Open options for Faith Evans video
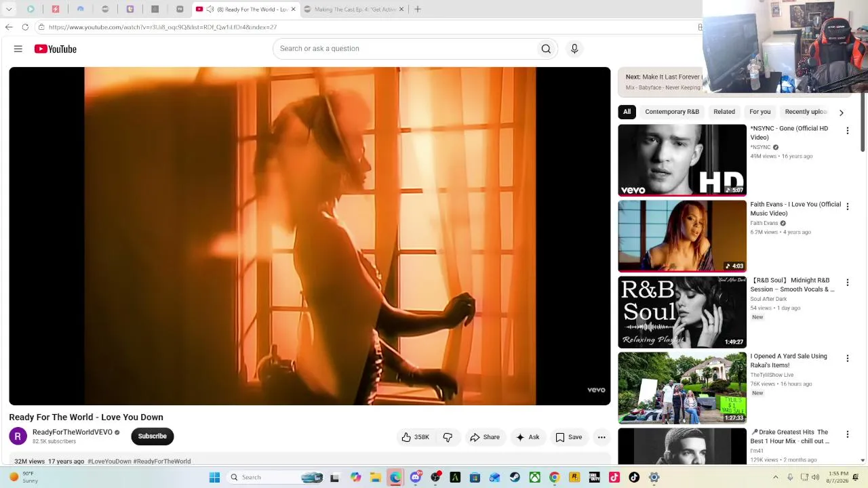Image resolution: width=868 pixels, height=488 pixels. click(x=847, y=207)
